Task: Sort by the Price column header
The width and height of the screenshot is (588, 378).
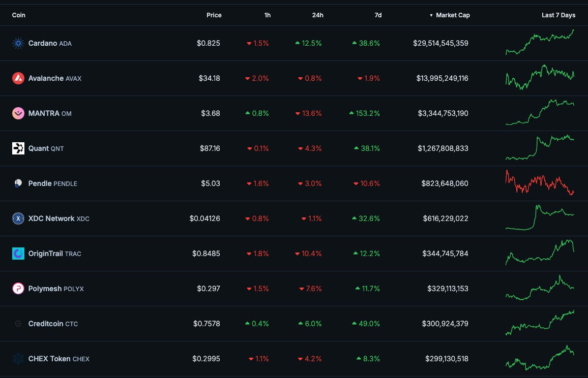Action: (x=214, y=15)
